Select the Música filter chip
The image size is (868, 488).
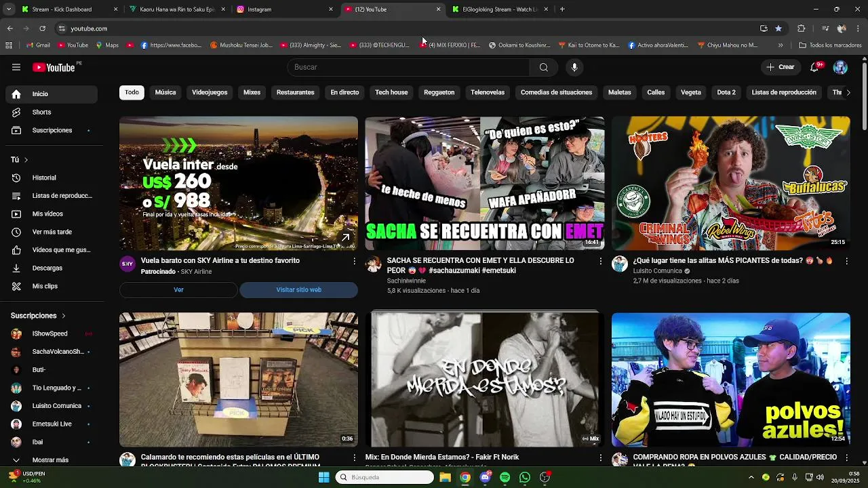click(165, 92)
